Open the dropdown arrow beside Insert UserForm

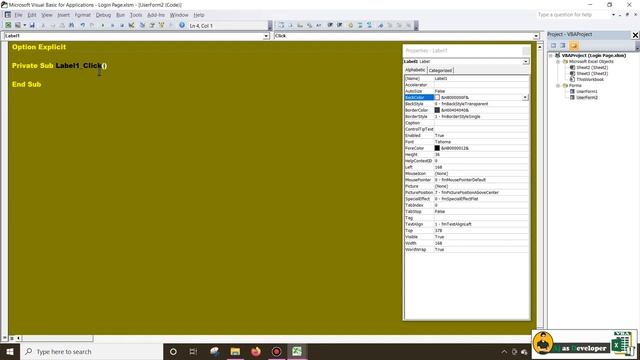click(24, 25)
